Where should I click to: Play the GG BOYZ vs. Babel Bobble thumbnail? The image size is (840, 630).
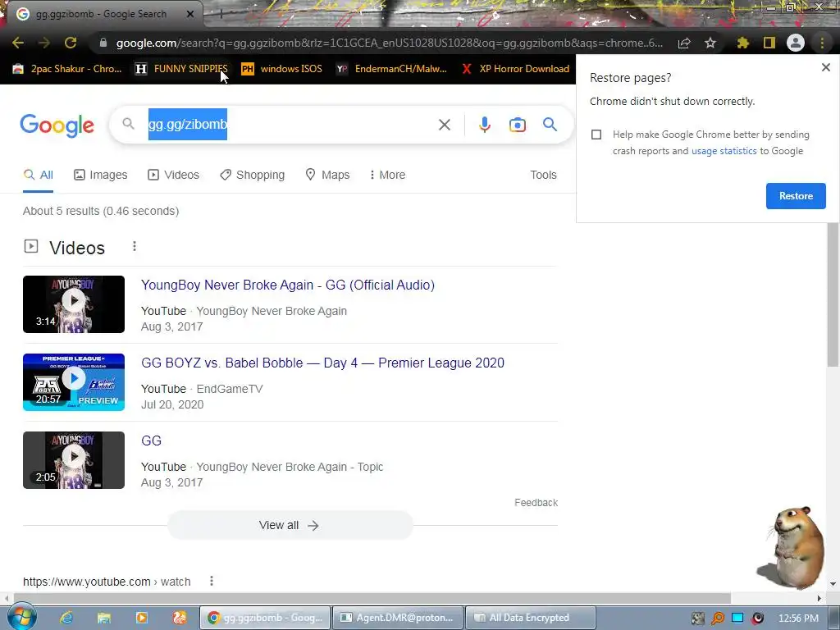click(x=74, y=382)
